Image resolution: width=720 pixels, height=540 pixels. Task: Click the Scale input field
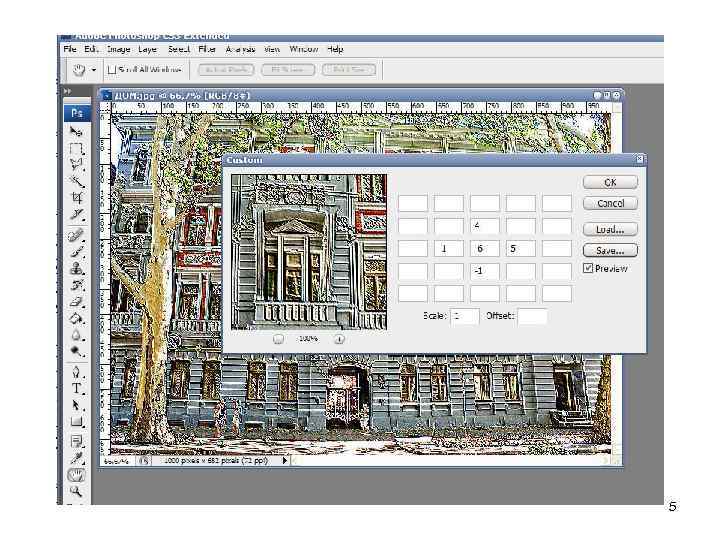pos(465,316)
